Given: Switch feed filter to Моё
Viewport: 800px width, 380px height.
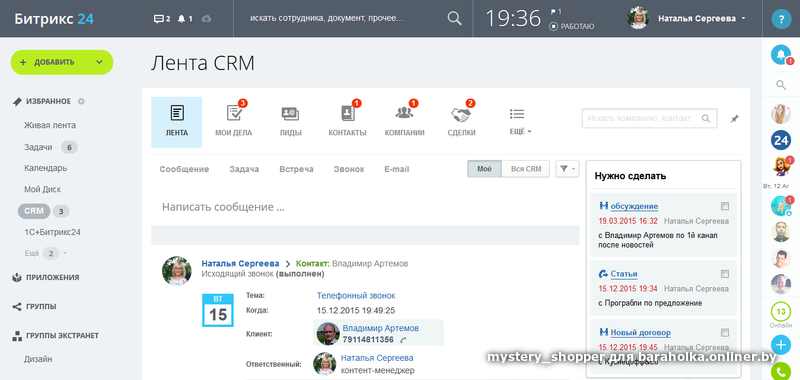Looking at the screenshot, I should point(485,169).
